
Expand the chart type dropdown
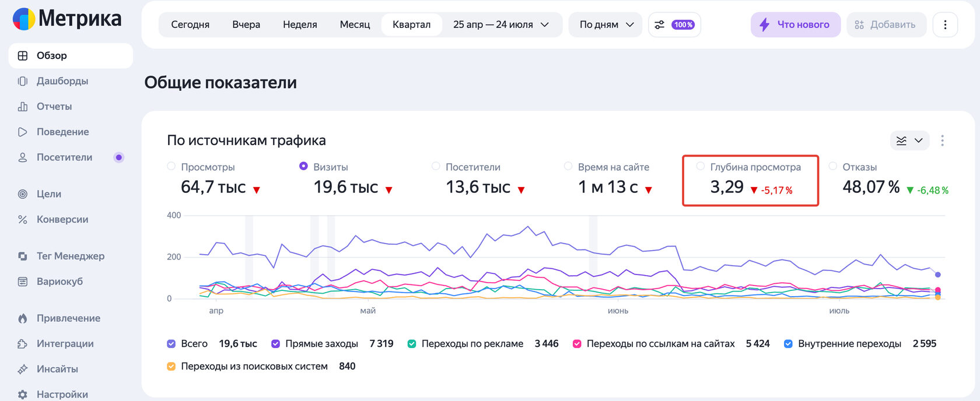click(909, 140)
